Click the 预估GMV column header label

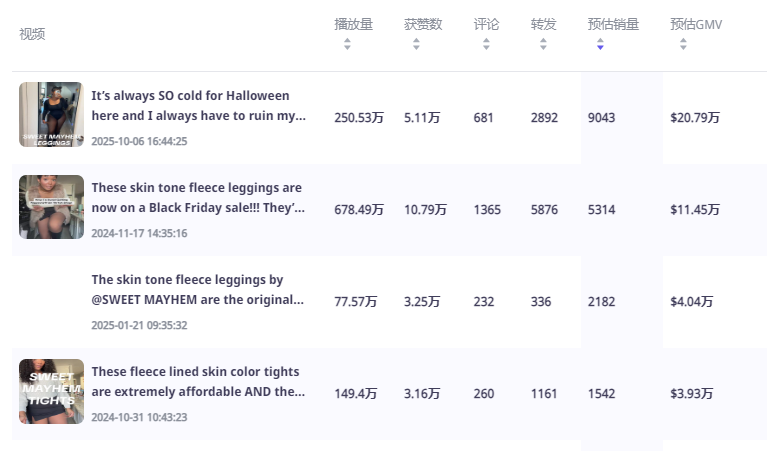click(696, 24)
